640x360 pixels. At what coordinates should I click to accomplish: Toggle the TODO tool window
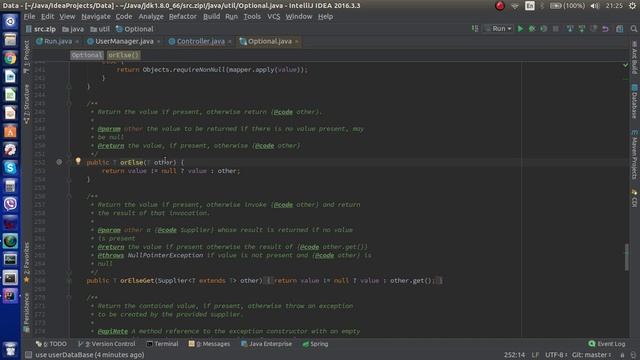coord(51,344)
